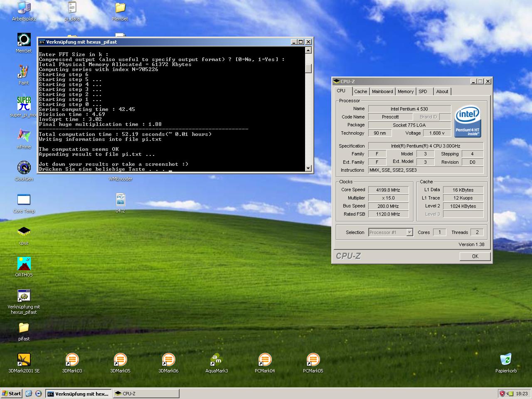Open the Core Temp desktop icon

click(x=24, y=199)
